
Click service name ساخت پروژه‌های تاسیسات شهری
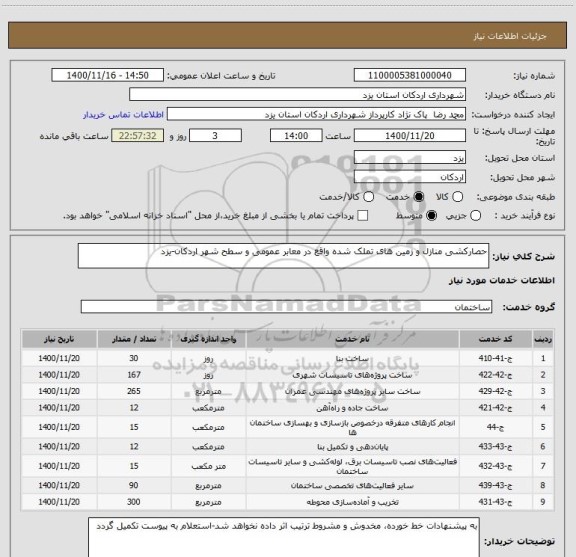click(x=352, y=375)
